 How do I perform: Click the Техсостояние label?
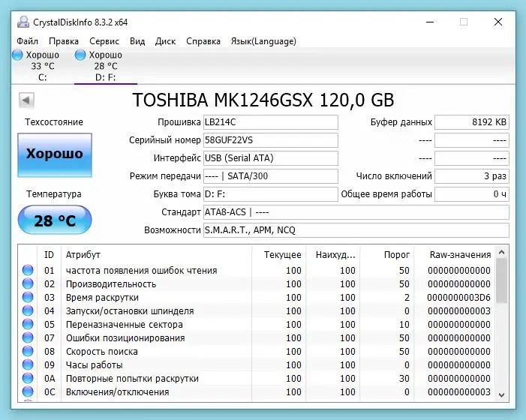tap(54, 122)
